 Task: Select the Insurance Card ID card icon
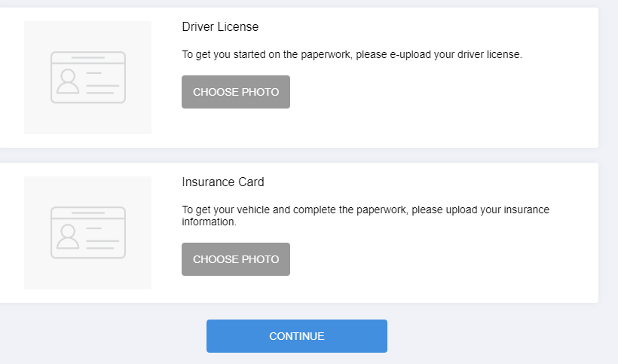tap(88, 232)
